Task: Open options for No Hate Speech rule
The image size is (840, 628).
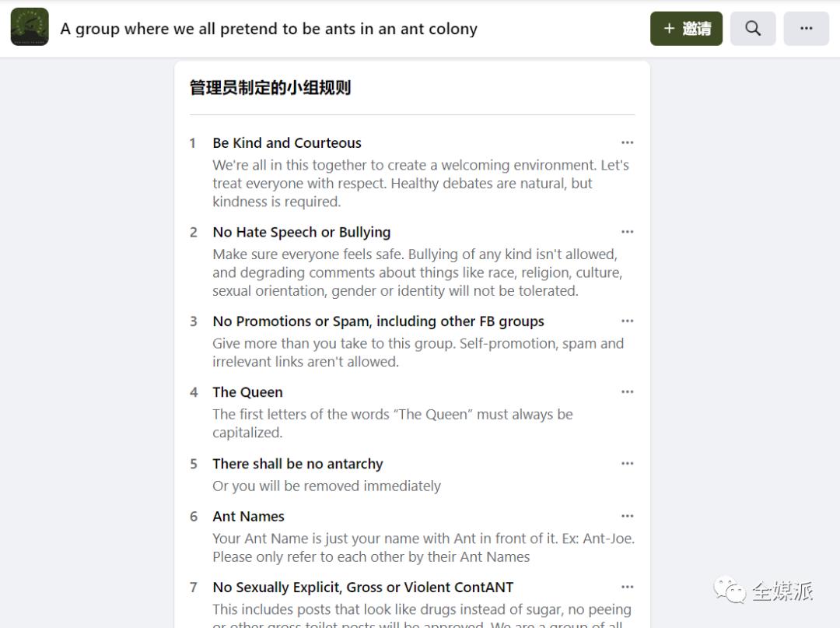Action: point(627,232)
